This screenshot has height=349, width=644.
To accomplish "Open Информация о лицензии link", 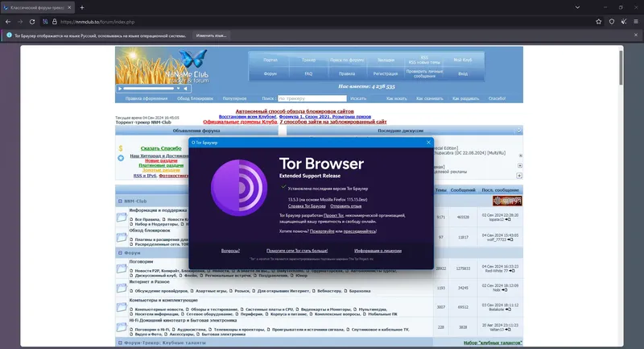I will point(378,251).
